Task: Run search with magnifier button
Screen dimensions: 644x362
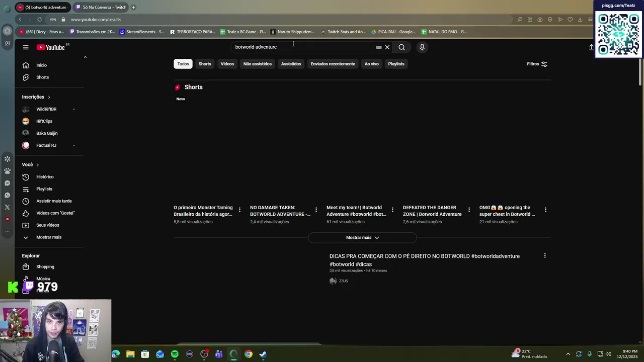Action: (401, 47)
